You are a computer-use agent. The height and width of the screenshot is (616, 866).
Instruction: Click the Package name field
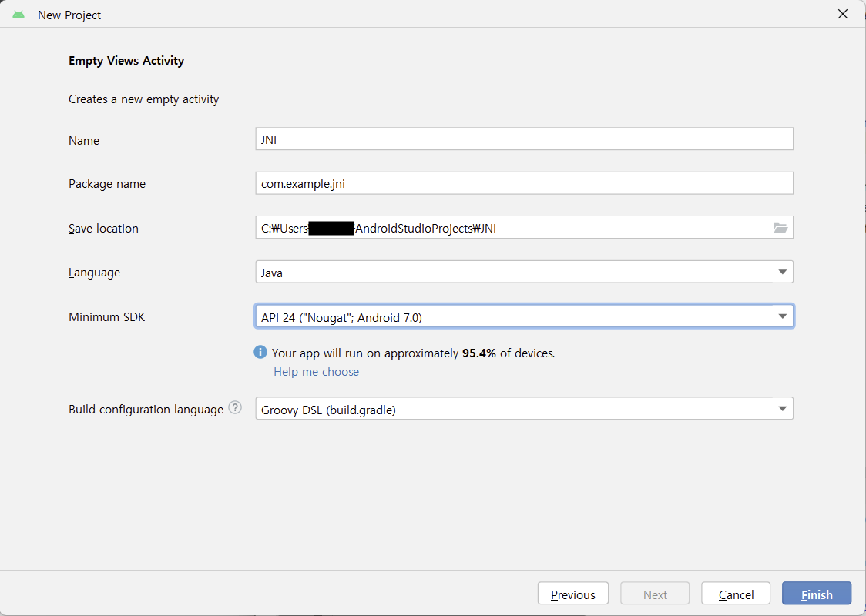[x=524, y=183]
